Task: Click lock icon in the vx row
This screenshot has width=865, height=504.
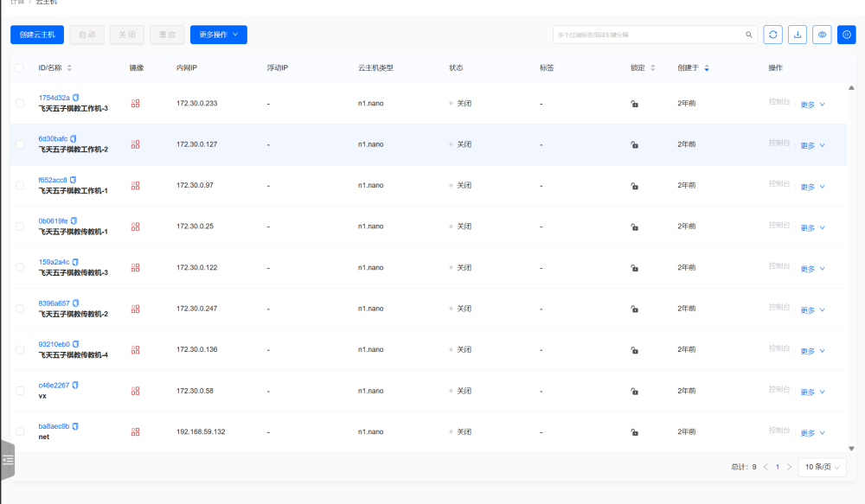Action: click(x=634, y=392)
